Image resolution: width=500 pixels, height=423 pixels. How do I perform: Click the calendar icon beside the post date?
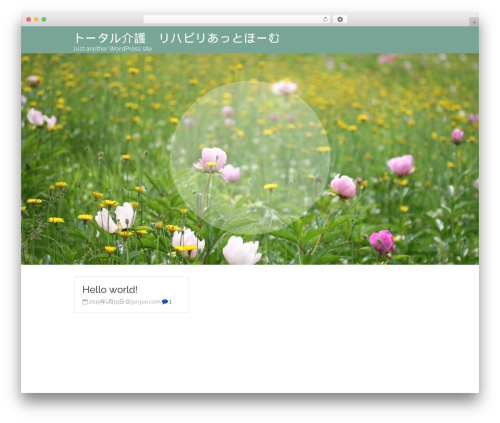85,302
